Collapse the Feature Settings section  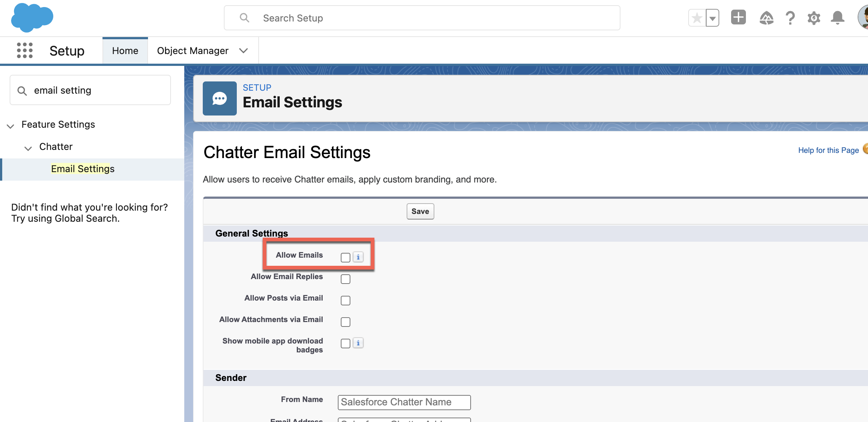(10, 126)
